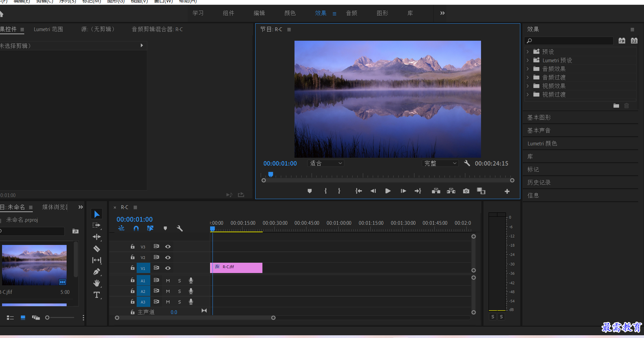644x338 pixels.
Task: Select the Slip tool
Action: click(x=97, y=260)
